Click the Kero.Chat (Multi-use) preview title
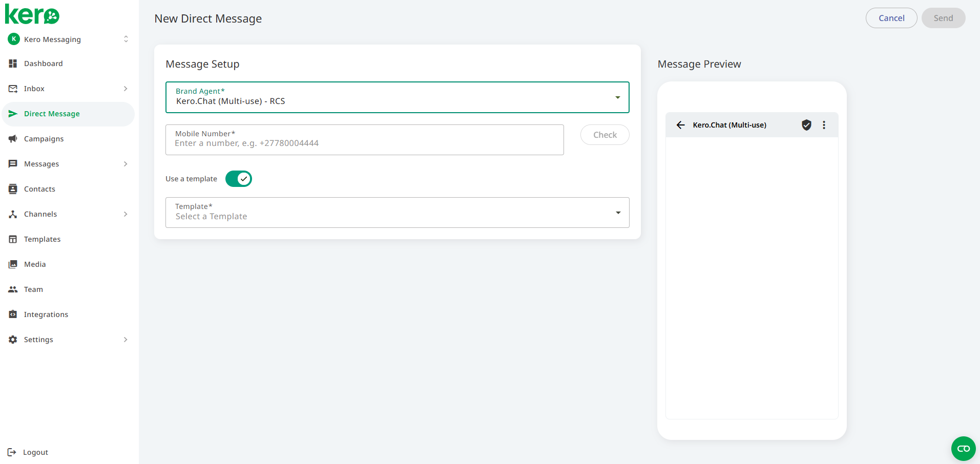 729,125
